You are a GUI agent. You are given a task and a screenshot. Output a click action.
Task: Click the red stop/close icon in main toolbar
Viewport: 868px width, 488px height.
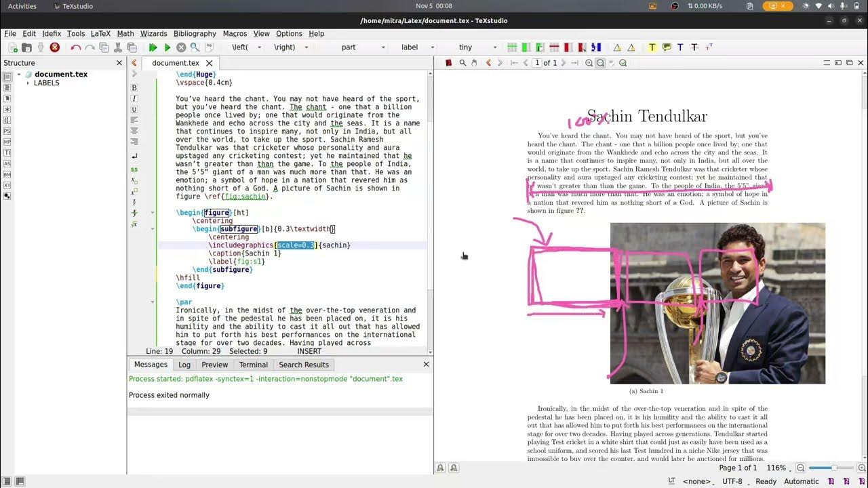point(55,47)
